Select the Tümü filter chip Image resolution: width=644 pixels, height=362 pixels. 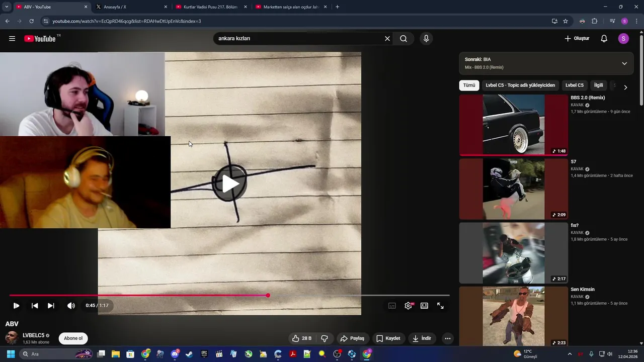(469, 85)
